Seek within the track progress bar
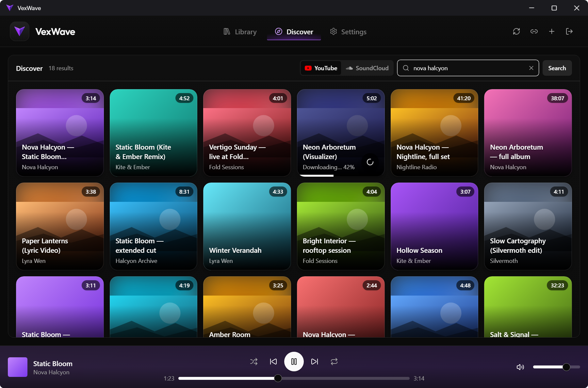 (x=294, y=378)
